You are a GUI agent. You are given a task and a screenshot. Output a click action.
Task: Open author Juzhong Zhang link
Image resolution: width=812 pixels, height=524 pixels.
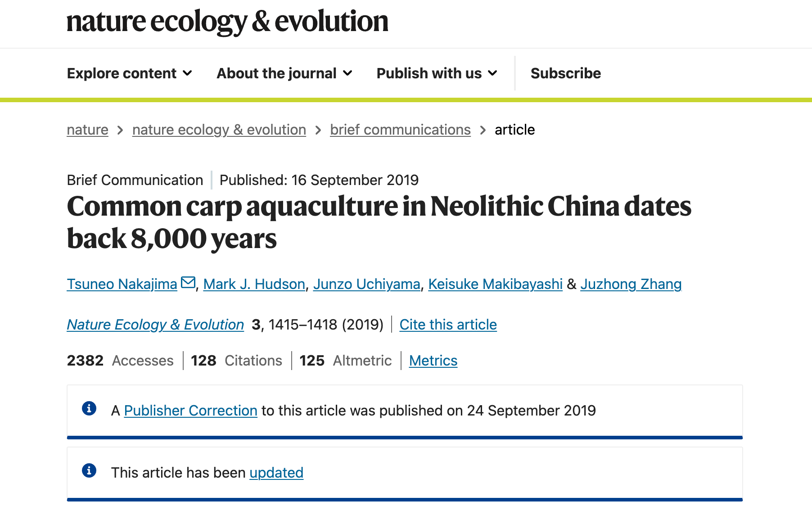coord(631,284)
